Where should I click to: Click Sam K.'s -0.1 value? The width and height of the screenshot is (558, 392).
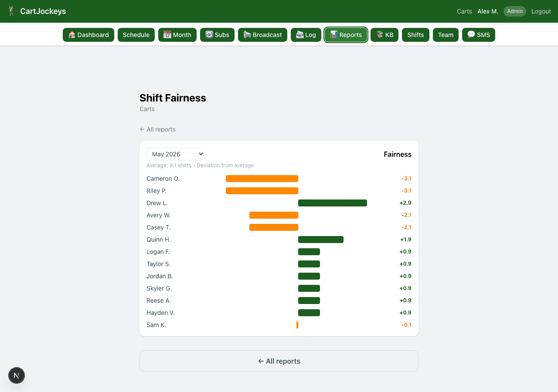coord(406,325)
